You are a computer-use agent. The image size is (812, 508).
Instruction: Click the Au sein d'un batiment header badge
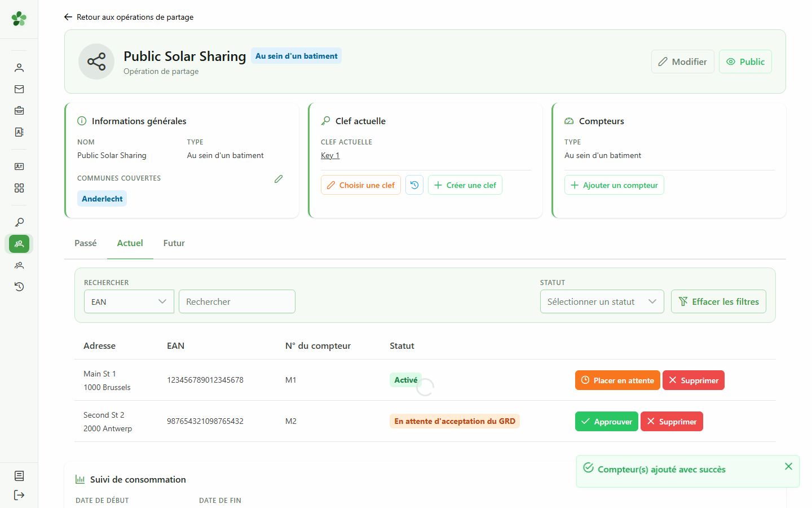(296, 56)
